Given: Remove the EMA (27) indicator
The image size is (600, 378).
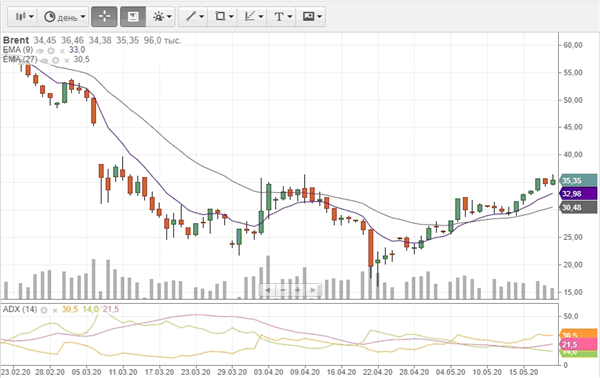Looking at the screenshot, I should (x=67, y=61).
